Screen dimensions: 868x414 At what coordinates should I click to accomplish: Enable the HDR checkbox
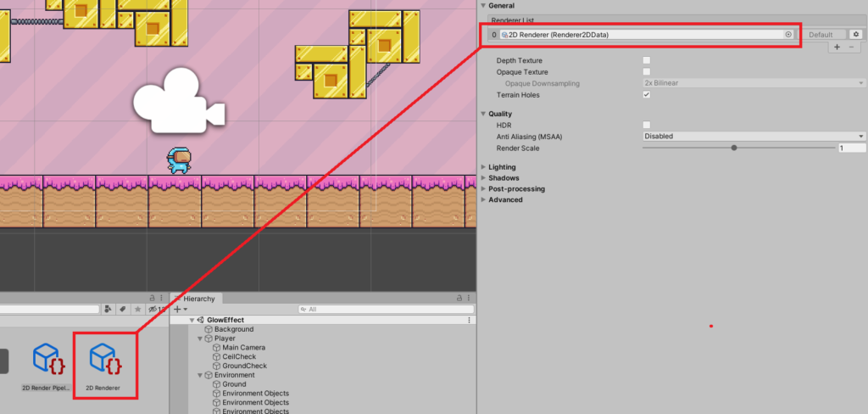coord(647,126)
